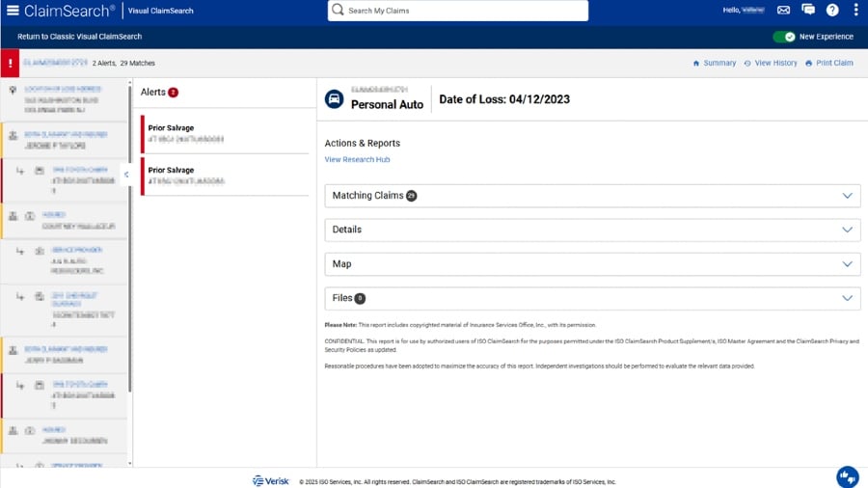This screenshot has width=868, height=488.
Task: Click the claim number link in the alert bar
Action: [x=55, y=63]
